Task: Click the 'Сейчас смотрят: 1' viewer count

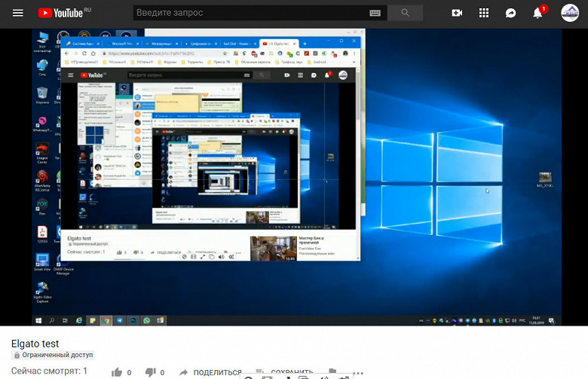Action: 49,371
